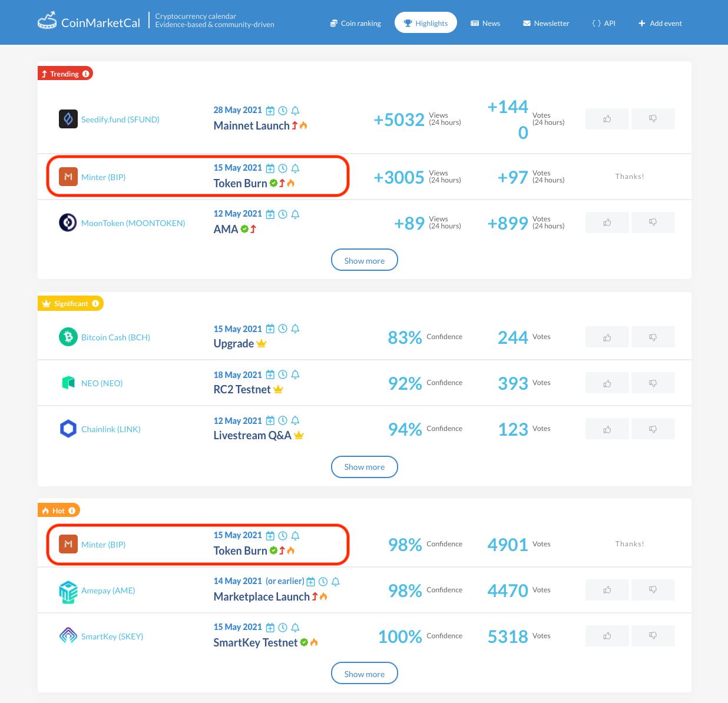Open the Marketplace Launch event title
This screenshot has height=703, width=728.
262,596
